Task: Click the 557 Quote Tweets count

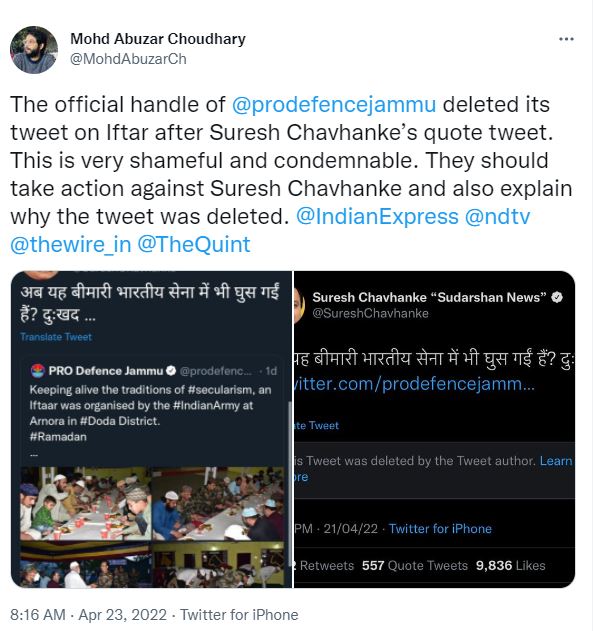Action: [x=414, y=565]
